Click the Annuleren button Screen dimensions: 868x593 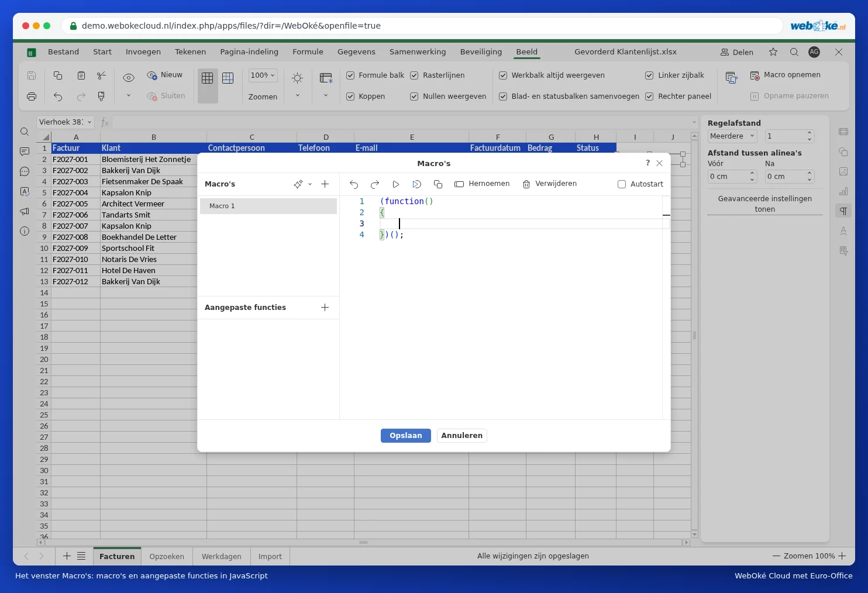(462, 436)
